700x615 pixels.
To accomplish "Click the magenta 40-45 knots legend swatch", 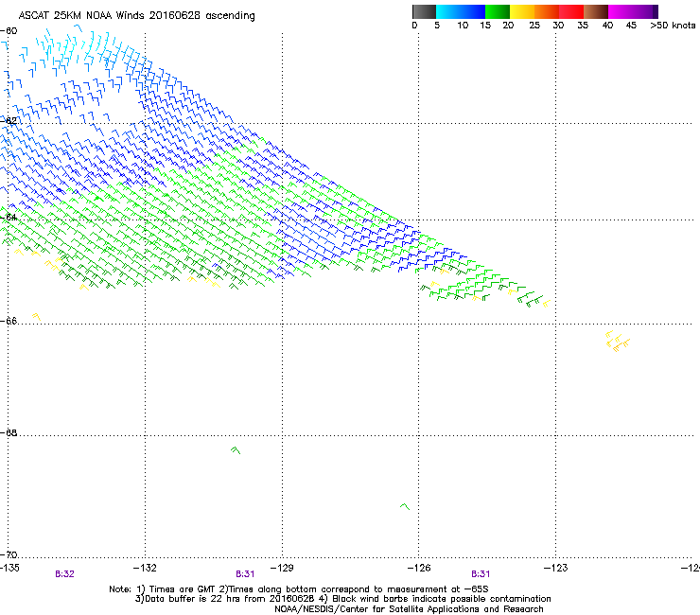I will [621, 11].
